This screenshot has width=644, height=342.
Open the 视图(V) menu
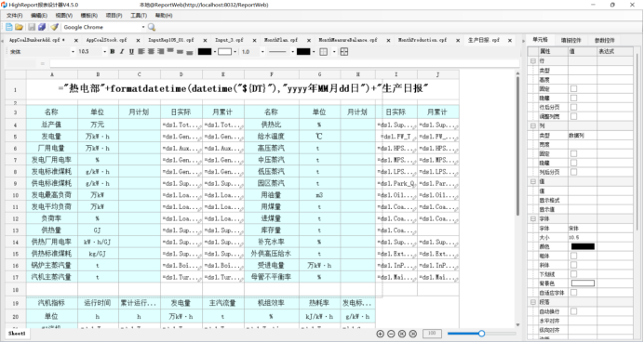[64, 16]
